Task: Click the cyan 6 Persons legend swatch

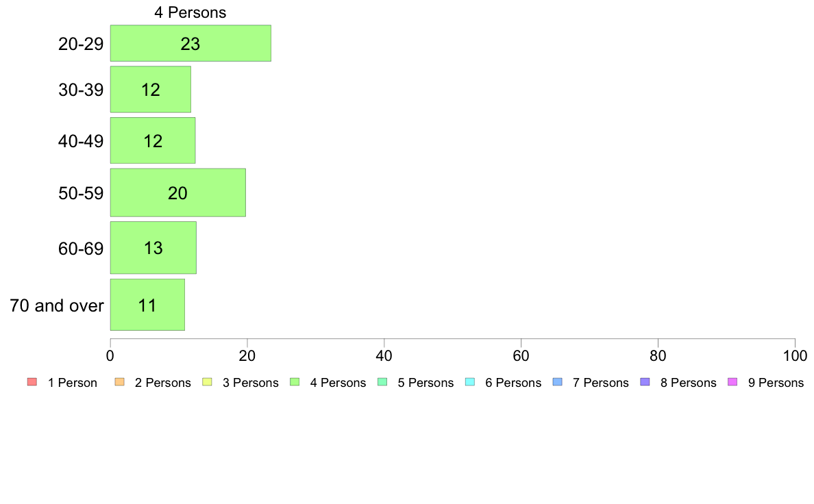Action: coord(470,382)
